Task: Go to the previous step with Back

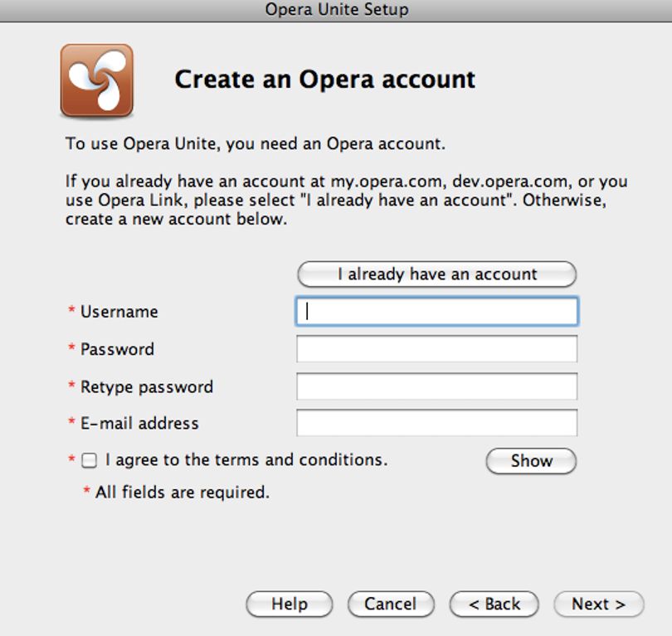Action: point(494,604)
